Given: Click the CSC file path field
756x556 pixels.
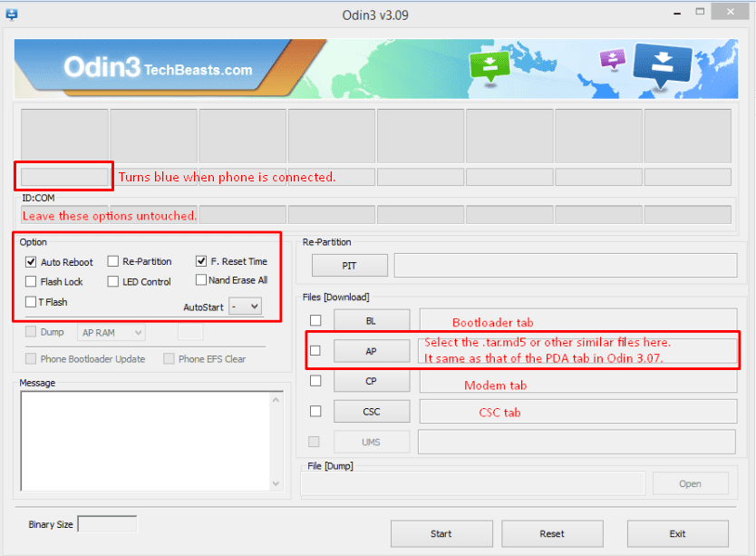Looking at the screenshot, I should (x=578, y=412).
